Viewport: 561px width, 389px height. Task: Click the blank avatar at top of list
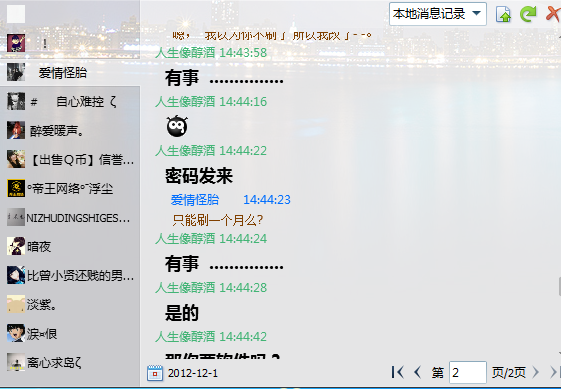[x=16, y=14]
